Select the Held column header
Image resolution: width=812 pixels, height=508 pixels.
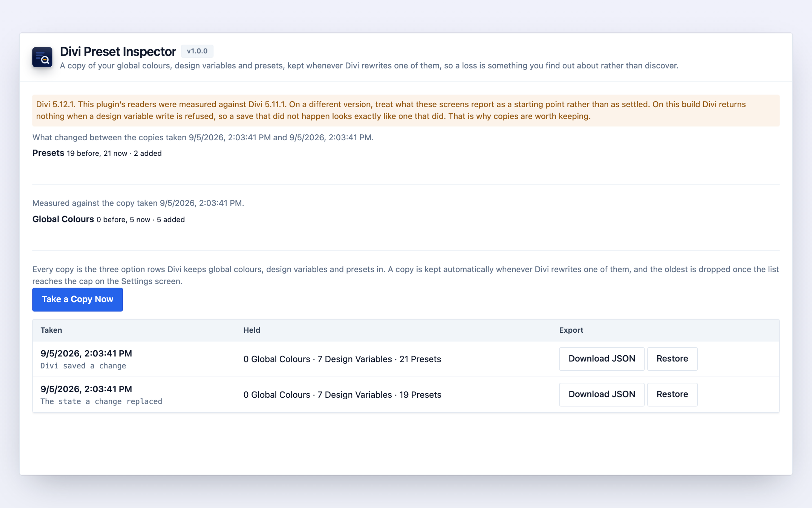coord(252,330)
